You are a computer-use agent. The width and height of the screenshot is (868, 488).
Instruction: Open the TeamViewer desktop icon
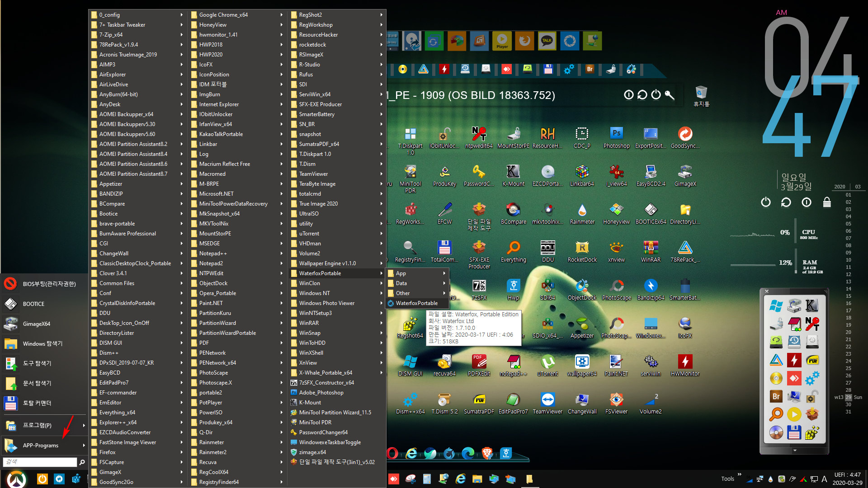[547, 404]
